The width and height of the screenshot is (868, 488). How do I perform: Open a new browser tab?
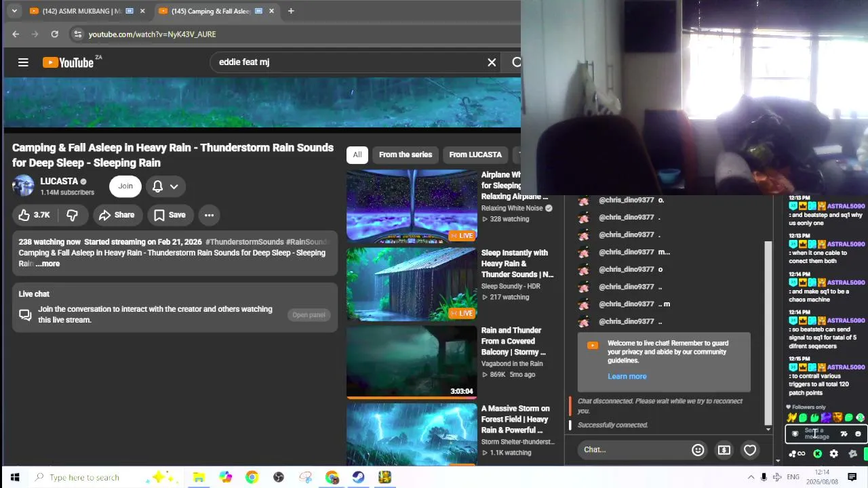point(291,11)
